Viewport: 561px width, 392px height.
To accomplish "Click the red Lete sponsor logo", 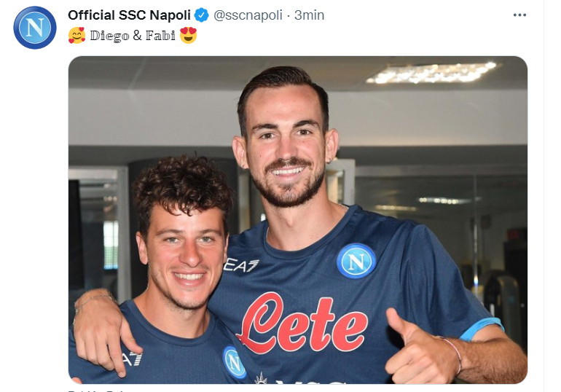I will (x=302, y=324).
